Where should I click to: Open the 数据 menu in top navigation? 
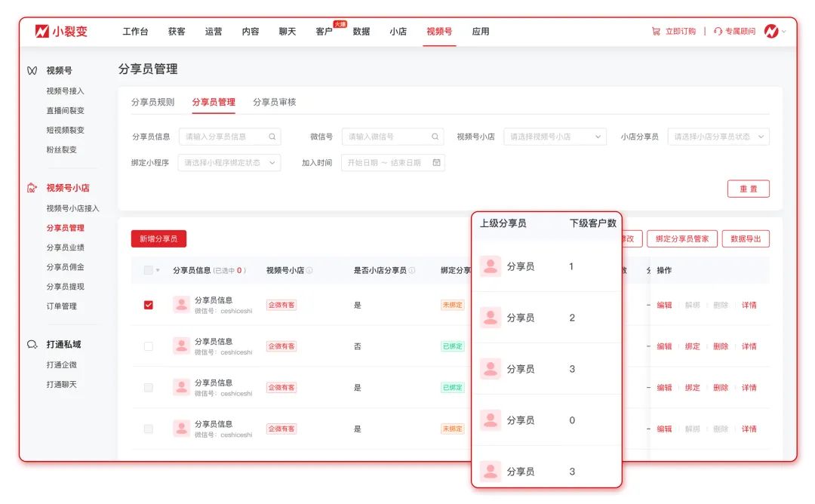(361, 32)
